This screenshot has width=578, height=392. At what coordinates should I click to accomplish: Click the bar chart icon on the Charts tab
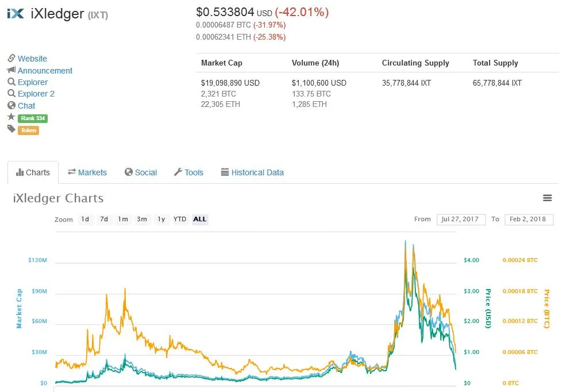point(20,172)
